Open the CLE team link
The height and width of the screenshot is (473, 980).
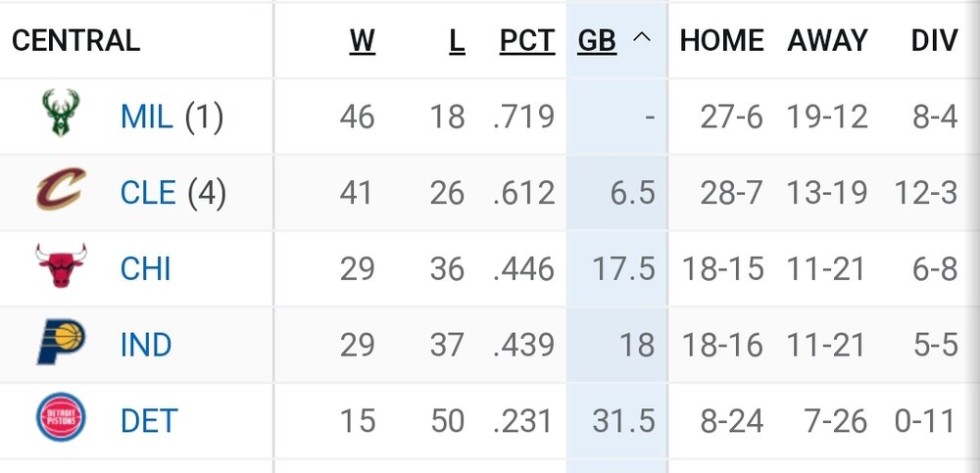[x=148, y=192]
